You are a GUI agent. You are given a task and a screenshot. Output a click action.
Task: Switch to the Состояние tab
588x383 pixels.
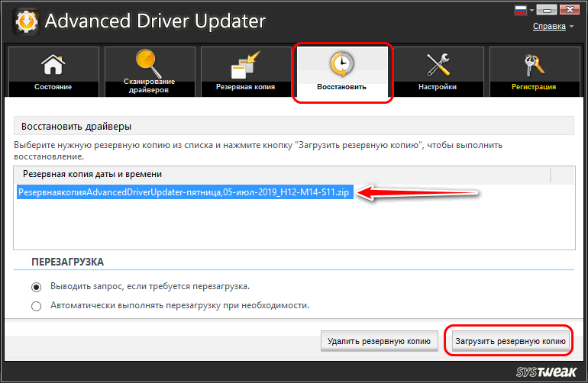[x=53, y=72]
